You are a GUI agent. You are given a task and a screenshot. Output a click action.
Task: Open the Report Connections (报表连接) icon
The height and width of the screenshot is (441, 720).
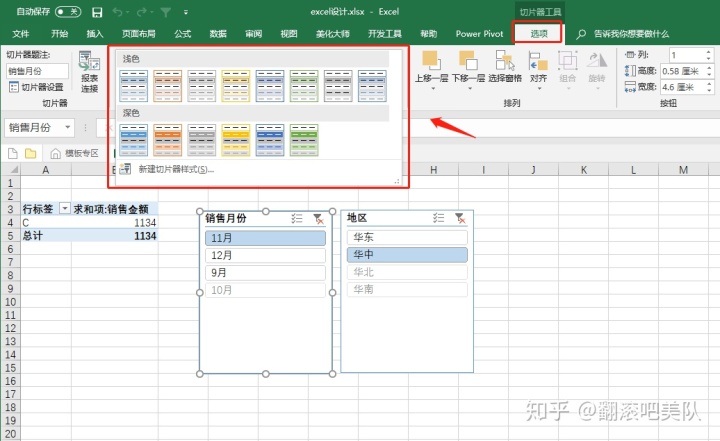90,61
